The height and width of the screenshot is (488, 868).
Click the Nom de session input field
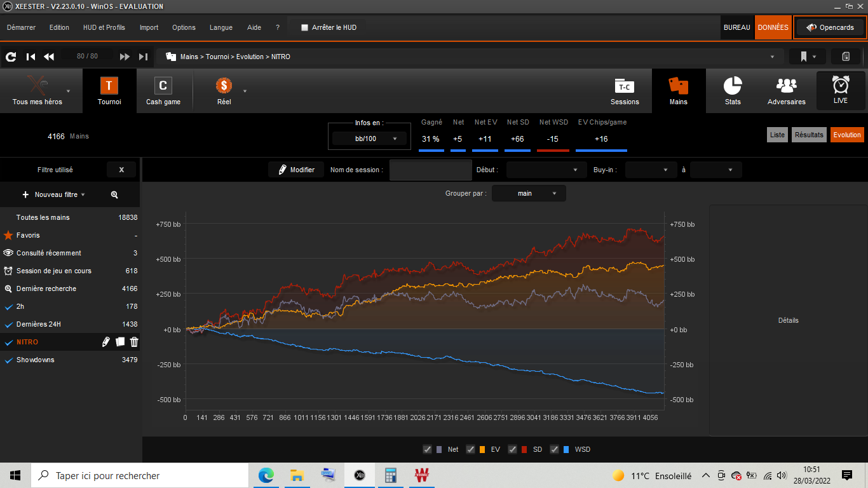point(431,170)
